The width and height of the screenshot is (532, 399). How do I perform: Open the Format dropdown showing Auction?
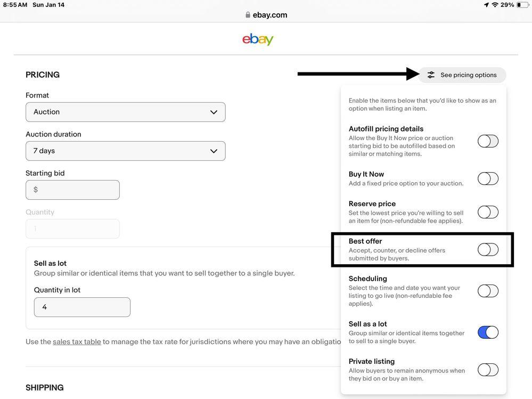(126, 112)
